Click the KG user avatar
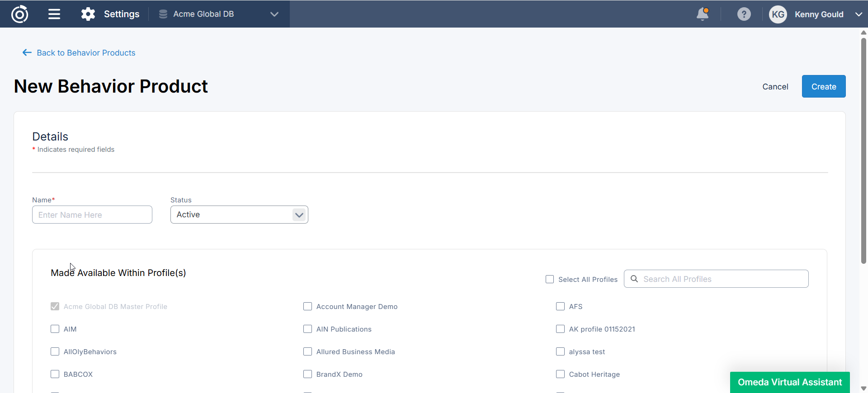The height and width of the screenshot is (393, 868). [x=778, y=14]
